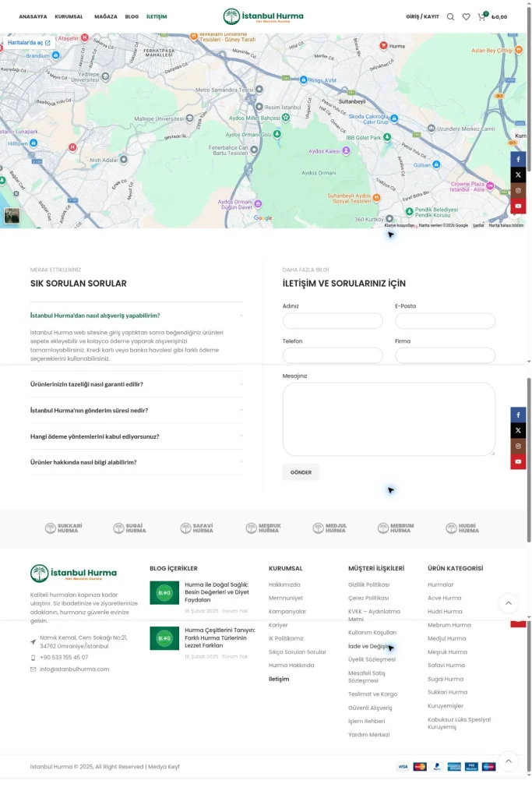Select the Rings AVM map marker
Screen dimensions: 532x798
pyautogui.click(x=304, y=80)
